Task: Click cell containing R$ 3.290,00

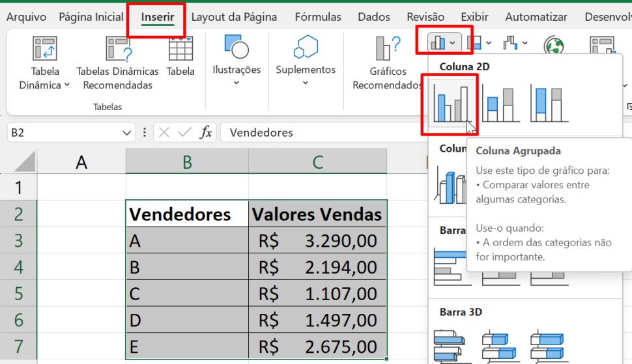Action: (x=317, y=241)
